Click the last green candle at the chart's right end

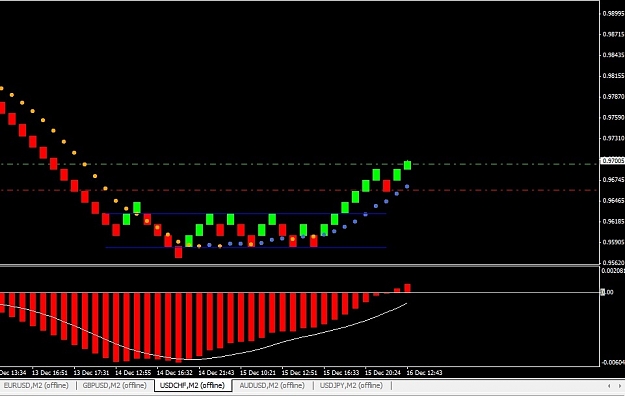(407, 165)
